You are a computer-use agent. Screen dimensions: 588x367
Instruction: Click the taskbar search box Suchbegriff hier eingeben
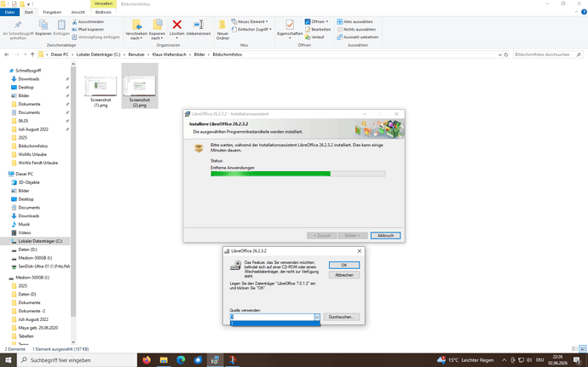click(77, 360)
